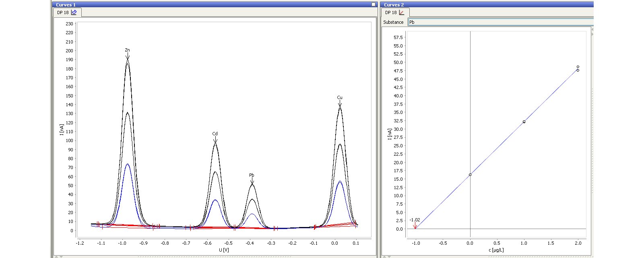Click the Curves 2 panel title bar
This screenshot has height=258, width=644.
pos(487,4)
